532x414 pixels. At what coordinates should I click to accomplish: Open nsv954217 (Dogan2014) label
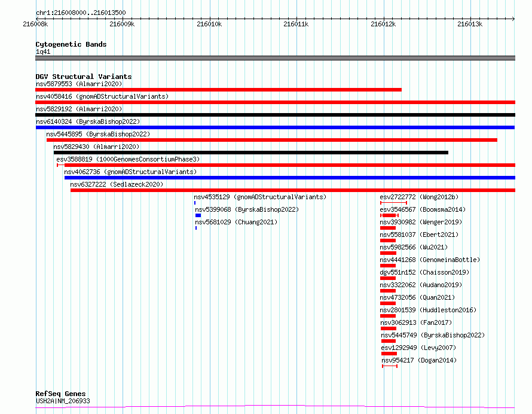[x=420, y=360]
